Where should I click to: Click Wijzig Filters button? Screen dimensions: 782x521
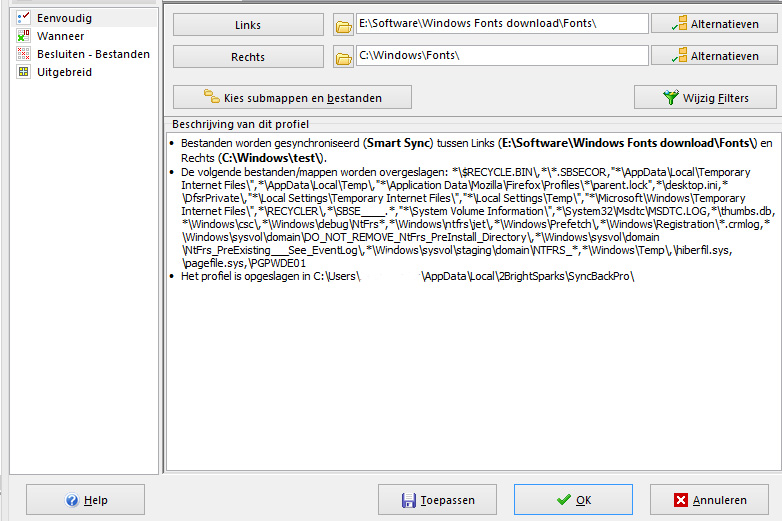click(705, 97)
